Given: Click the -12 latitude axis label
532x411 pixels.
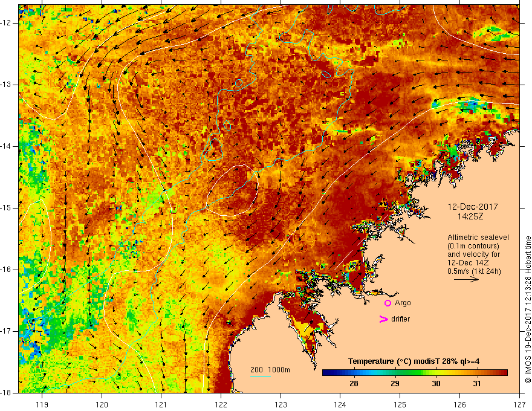Looking at the screenshot, I should pyautogui.click(x=7, y=22).
